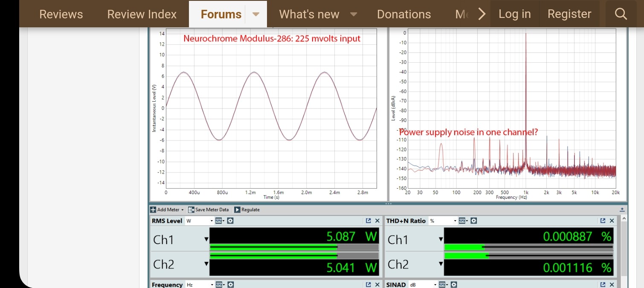
Task: Click the 'Time (s)' axis label
Action: coord(272,198)
